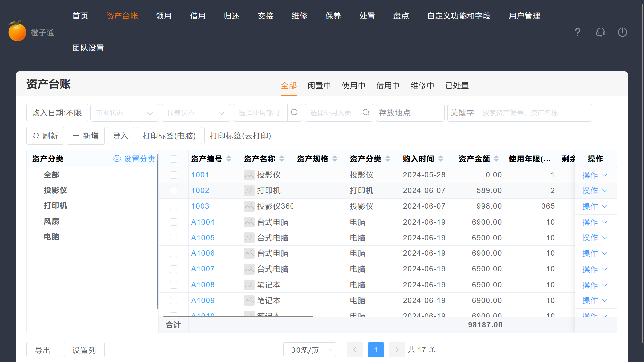The width and height of the screenshot is (644, 362).
Task: Click the image thumbnail icon on row 1001
Action: pos(249,175)
